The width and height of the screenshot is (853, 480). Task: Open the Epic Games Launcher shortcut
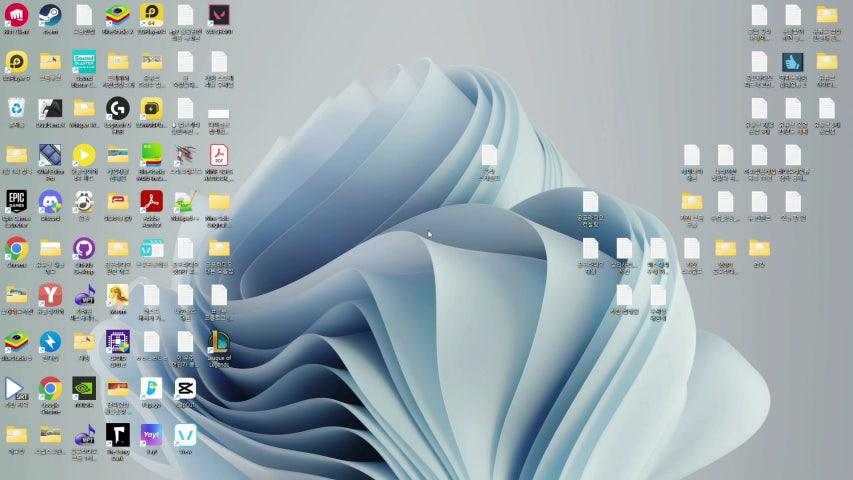(x=16, y=201)
